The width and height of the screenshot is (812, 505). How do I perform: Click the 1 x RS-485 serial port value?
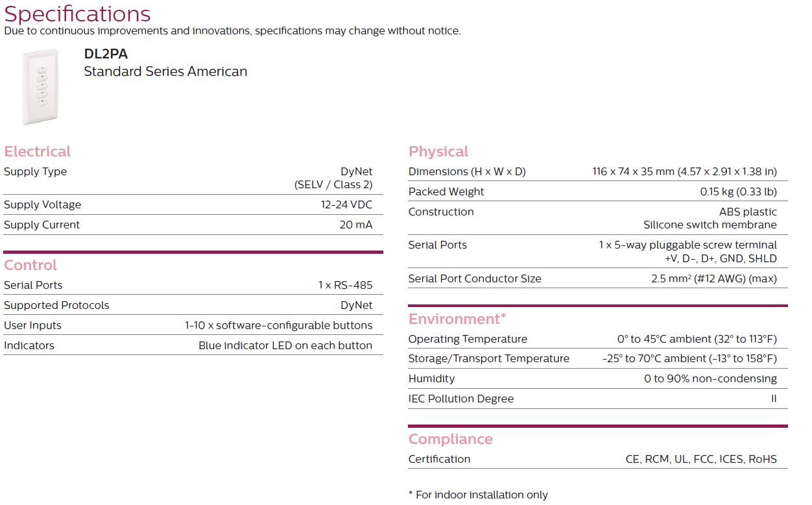point(345,285)
